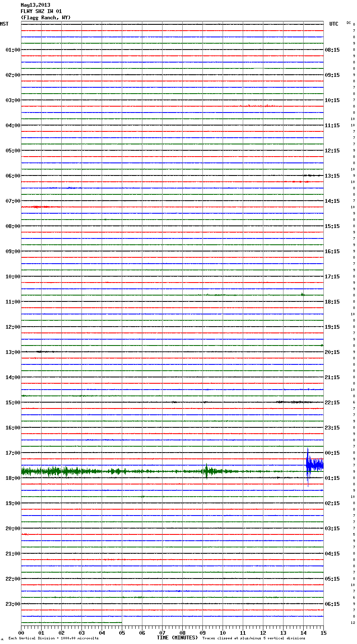The height and width of the screenshot is (644, 357).
Task: Click the 04:15 UTC time label
Action: coord(332,554)
